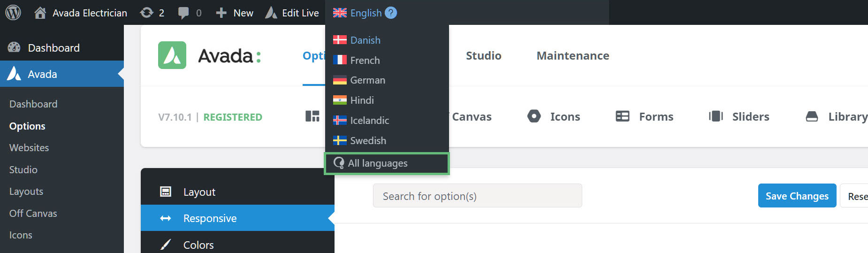The height and width of the screenshot is (253, 868).
Task: Click the All languages globe icon
Action: click(x=339, y=163)
